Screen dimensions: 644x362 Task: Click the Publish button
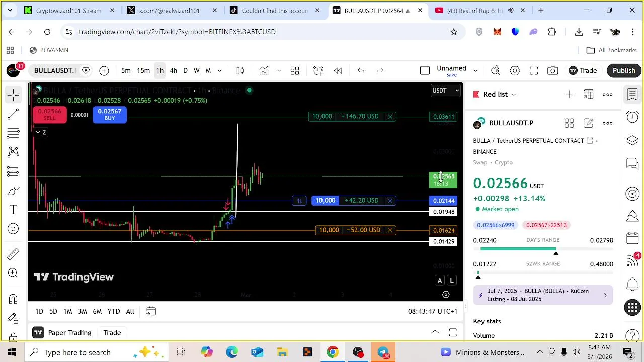tap(624, 71)
